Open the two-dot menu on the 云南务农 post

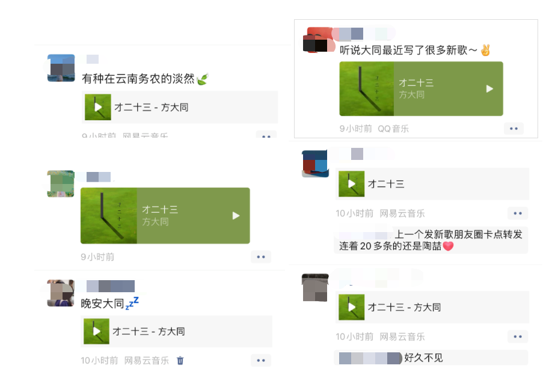tap(266, 135)
